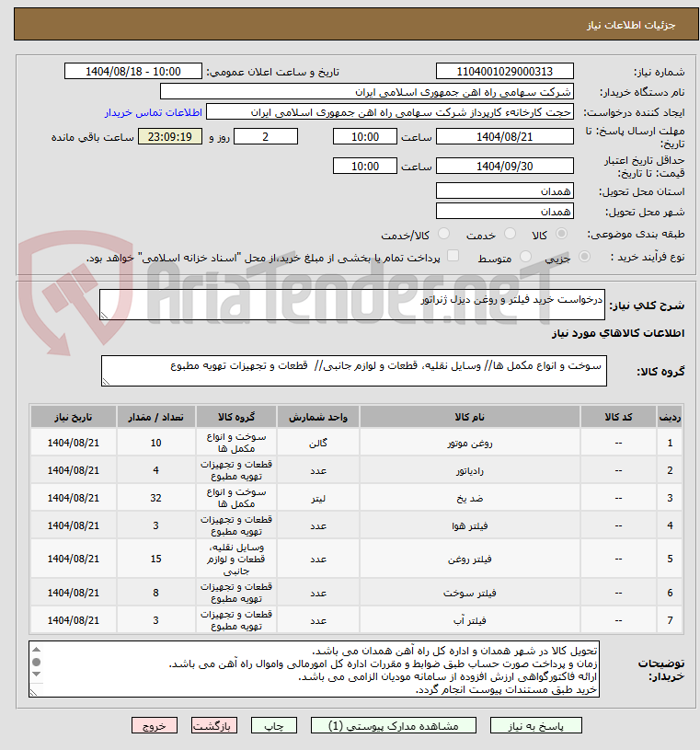The image size is (700, 750).
Task: Click the remaining days field showing 2
Action: [265, 136]
